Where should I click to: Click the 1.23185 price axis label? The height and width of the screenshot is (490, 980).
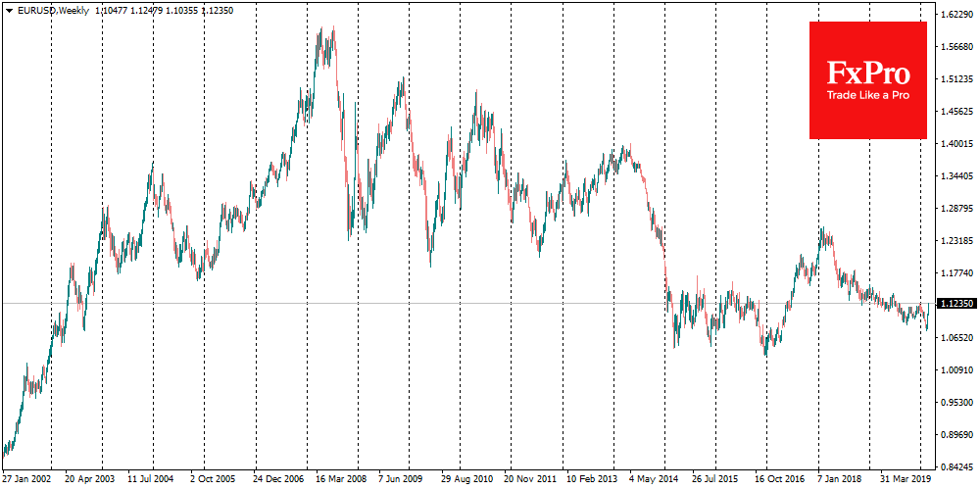pos(954,240)
